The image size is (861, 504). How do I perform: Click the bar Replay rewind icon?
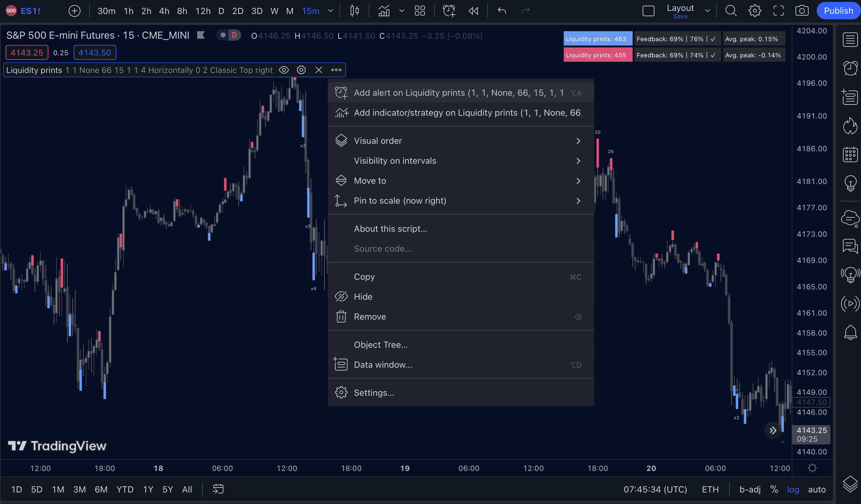pos(473,11)
